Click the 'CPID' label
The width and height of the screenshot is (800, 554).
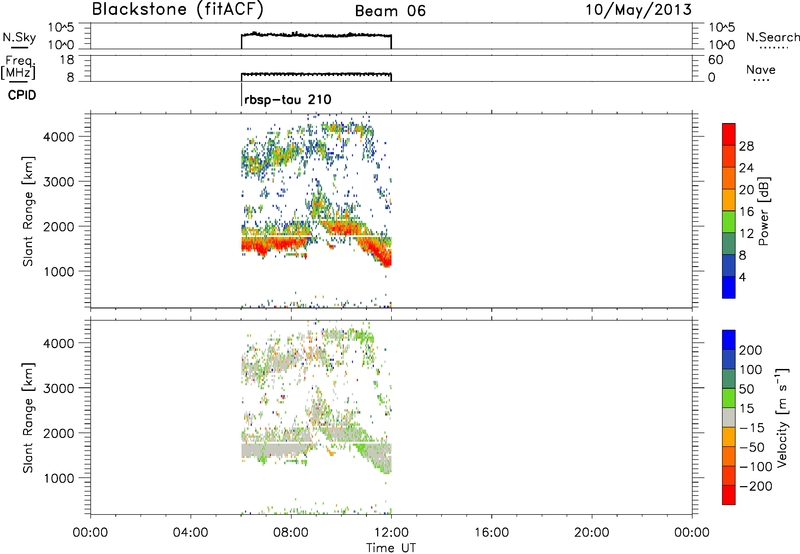(x=22, y=95)
